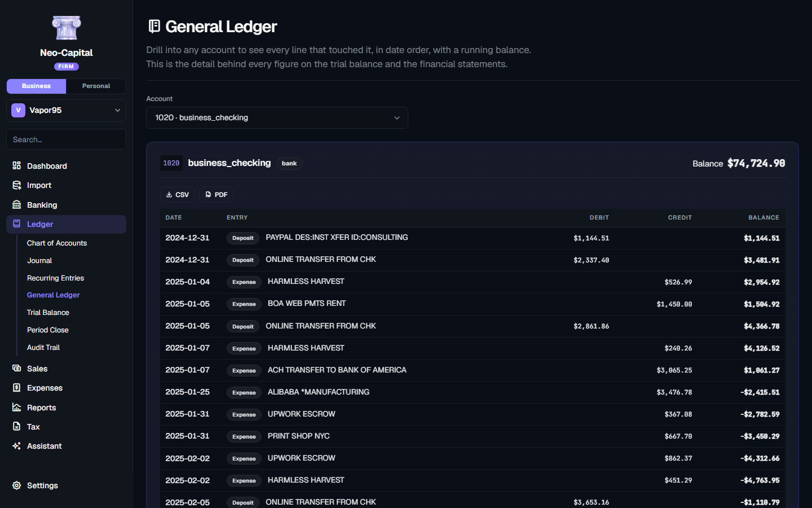Click the Banking building icon
The image size is (812, 508).
coord(17,205)
